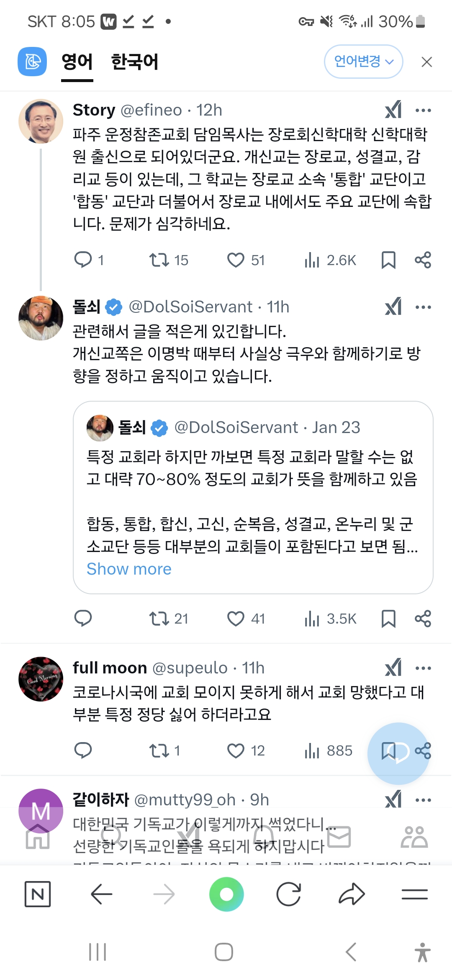Image resolution: width=452 pixels, height=980 pixels.
Task: Share full moon's post
Action: point(423,750)
